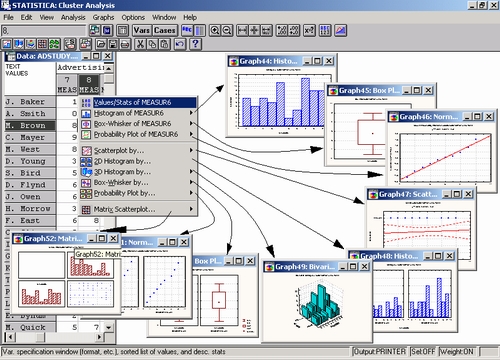Click the Vars toolbar button
500x360 pixels.
pos(142,31)
